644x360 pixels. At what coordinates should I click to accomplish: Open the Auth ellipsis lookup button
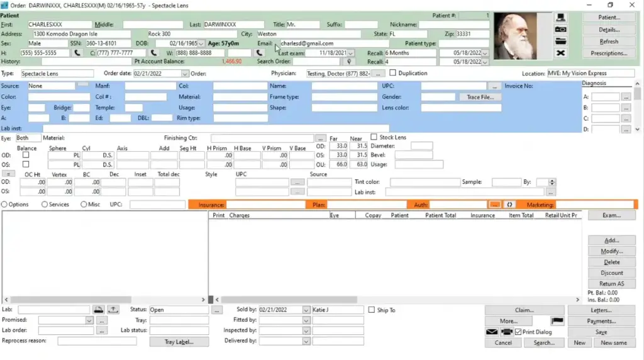[494, 205]
